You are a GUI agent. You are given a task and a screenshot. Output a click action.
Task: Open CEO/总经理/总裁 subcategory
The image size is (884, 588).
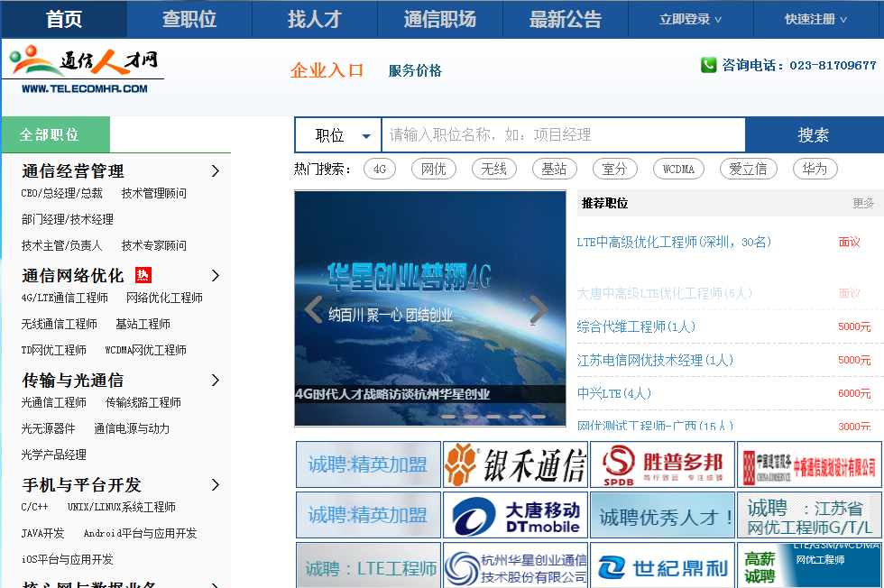pos(61,193)
